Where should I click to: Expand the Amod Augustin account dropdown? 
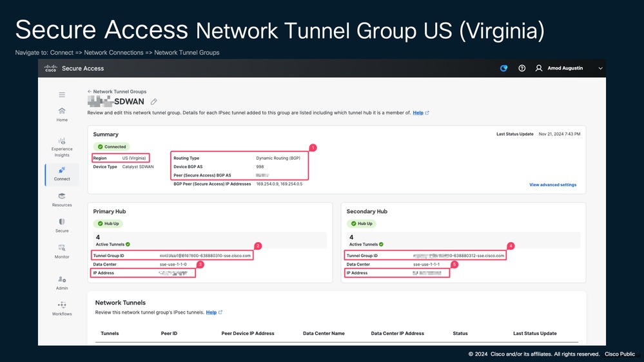(600, 68)
